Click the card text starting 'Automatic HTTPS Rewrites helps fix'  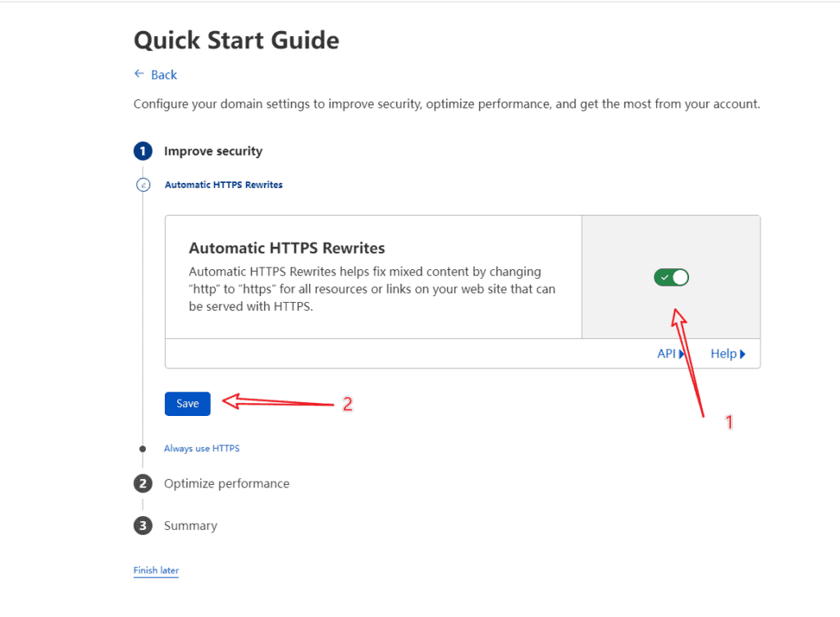(372, 289)
